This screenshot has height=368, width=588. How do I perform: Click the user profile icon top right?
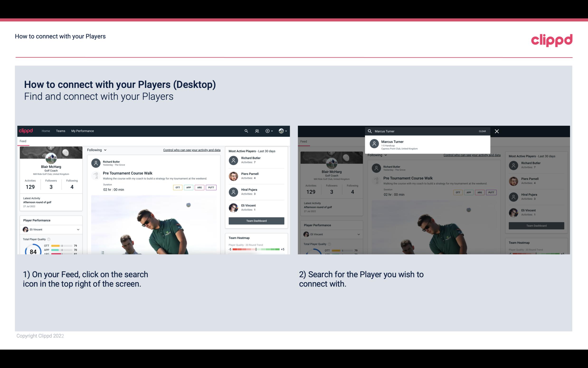point(281,131)
